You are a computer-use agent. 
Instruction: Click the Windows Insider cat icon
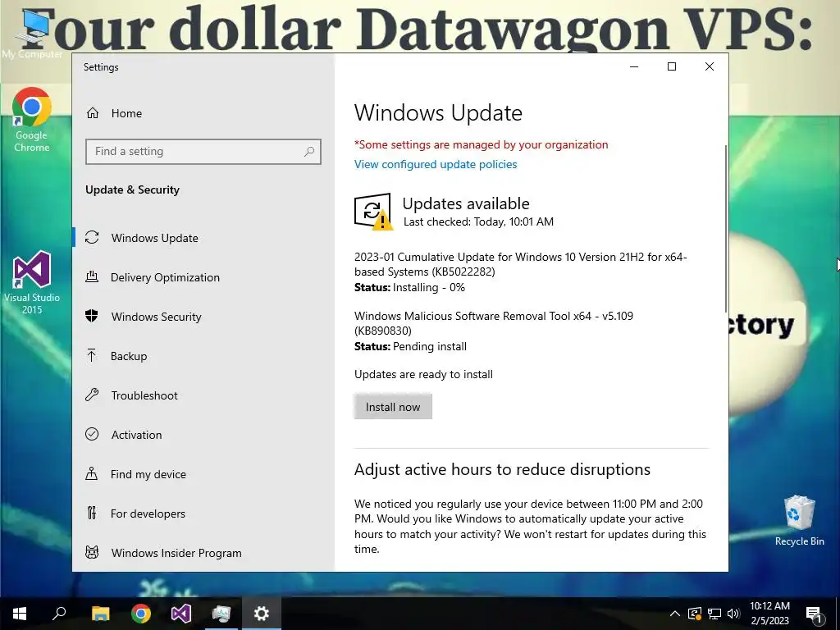click(92, 552)
